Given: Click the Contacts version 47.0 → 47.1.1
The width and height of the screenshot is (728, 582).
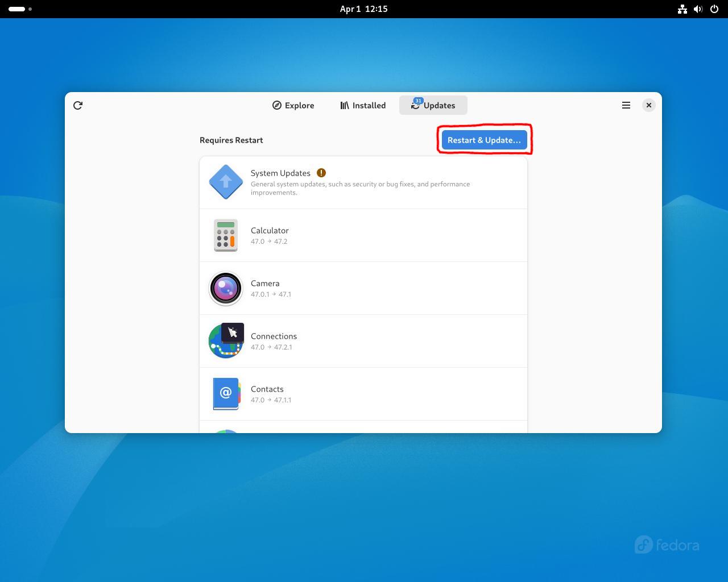Looking at the screenshot, I should click(271, 400).
